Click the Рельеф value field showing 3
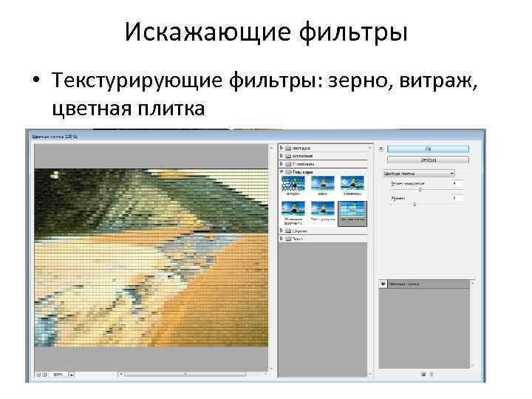Screen dimensions: 532x399 coord(457,198)
